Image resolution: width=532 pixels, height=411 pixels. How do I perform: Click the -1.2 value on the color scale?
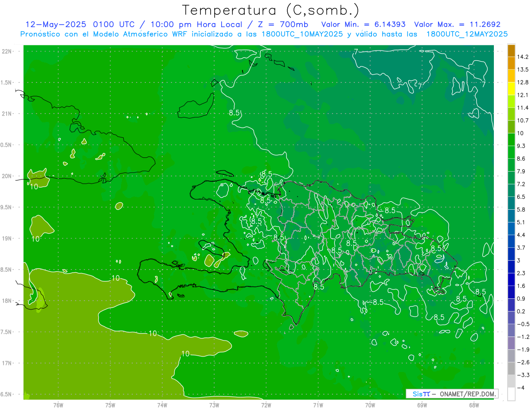point(523,337)
